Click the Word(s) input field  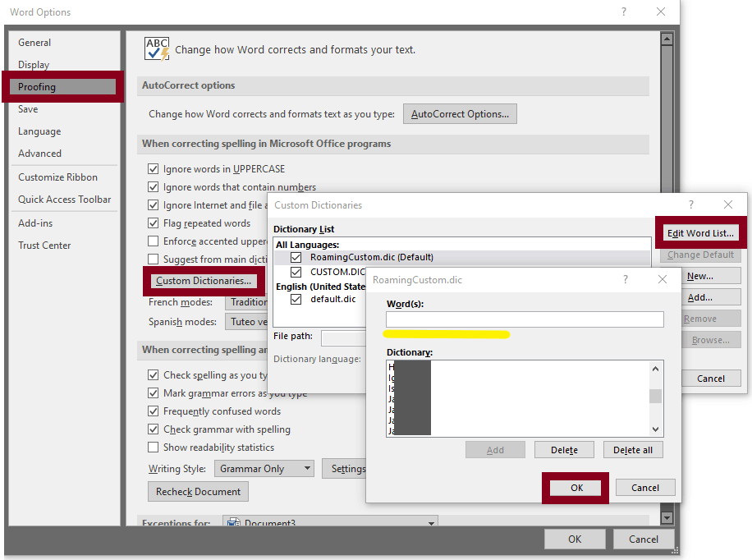point(525,319)
